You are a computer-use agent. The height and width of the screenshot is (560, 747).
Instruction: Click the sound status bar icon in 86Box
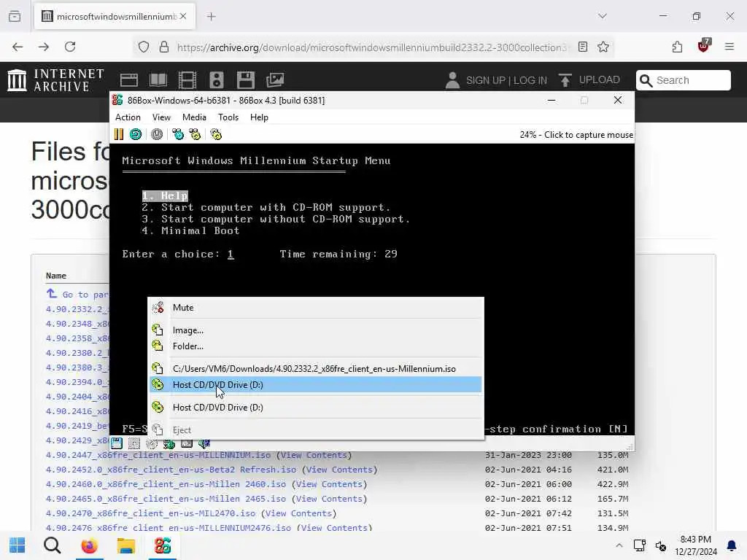204,444
